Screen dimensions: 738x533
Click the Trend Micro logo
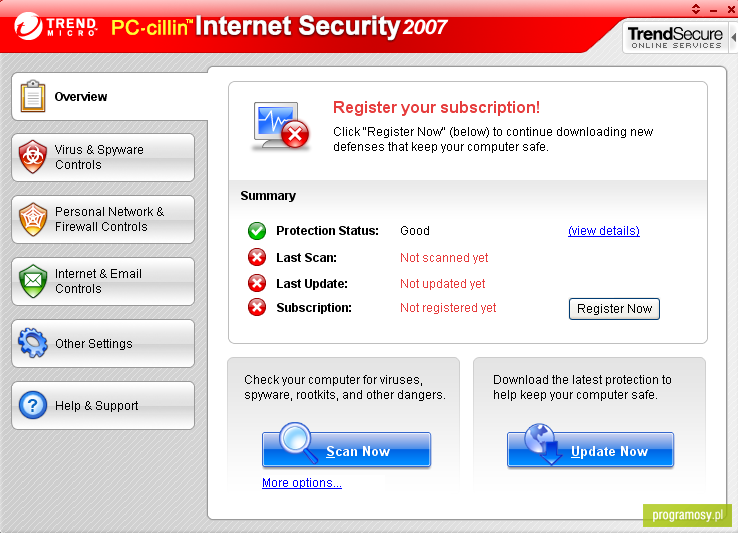(x=56, y=26)
